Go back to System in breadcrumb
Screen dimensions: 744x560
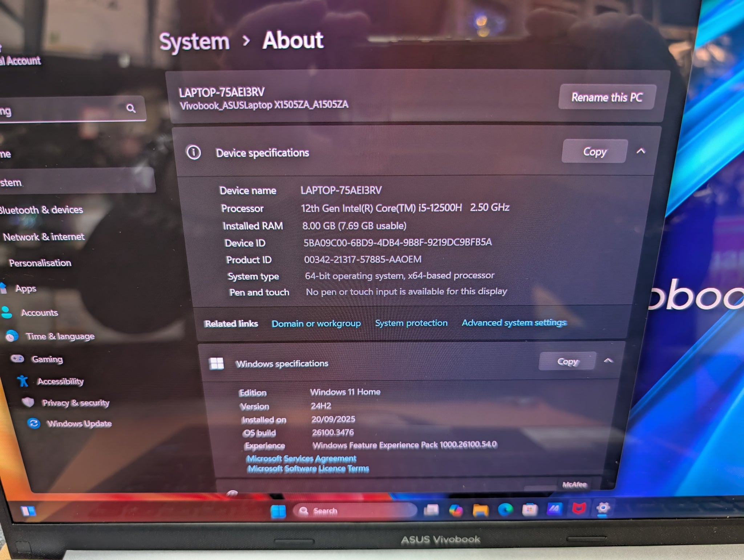coord(194,42)
